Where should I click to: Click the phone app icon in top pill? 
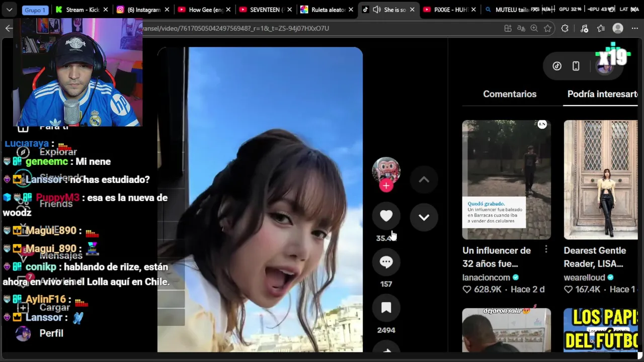pyautogui.click(x=576, y=66)
